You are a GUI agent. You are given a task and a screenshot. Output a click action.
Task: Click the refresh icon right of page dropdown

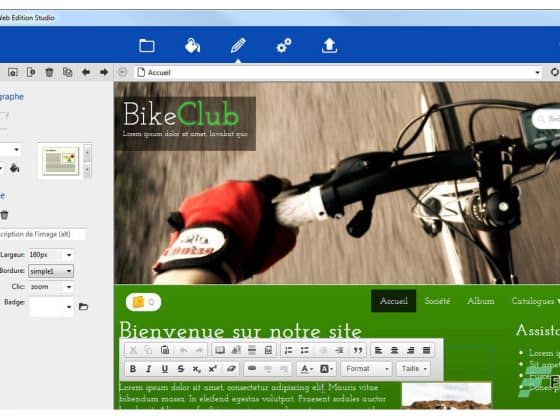(x=555, y=72)
